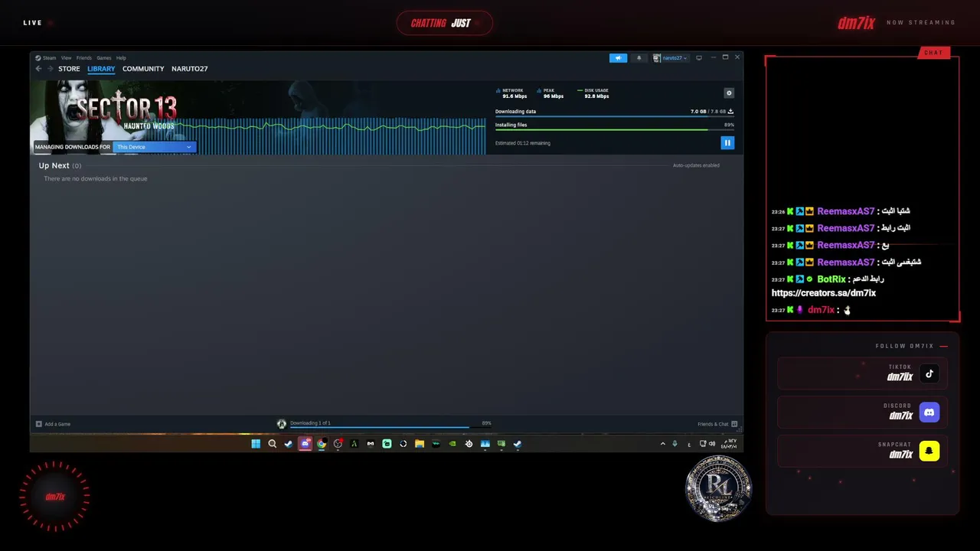Switch to the LIBRARY tab
This screenshot has height=551, width=980.
101,69
